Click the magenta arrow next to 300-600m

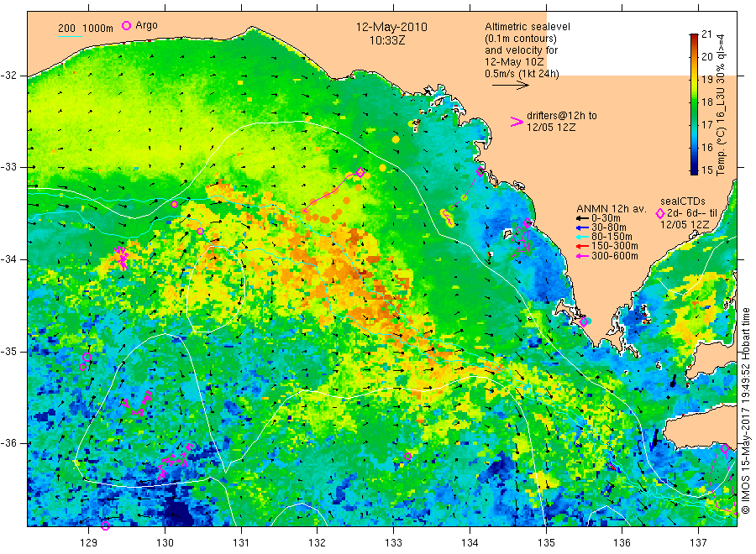[x=583, y=256]
